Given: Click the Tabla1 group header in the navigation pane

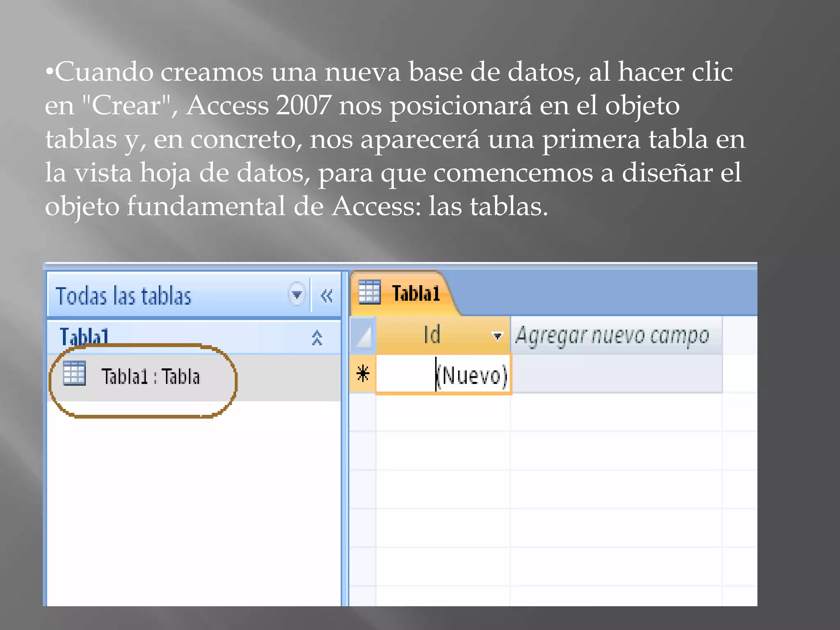Looking at the screenshot, I should pyautogui.click(x=194, y=338).
